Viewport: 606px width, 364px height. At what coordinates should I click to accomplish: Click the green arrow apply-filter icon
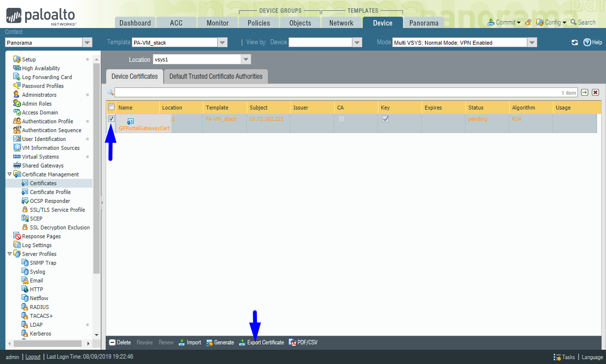point(585,92)
